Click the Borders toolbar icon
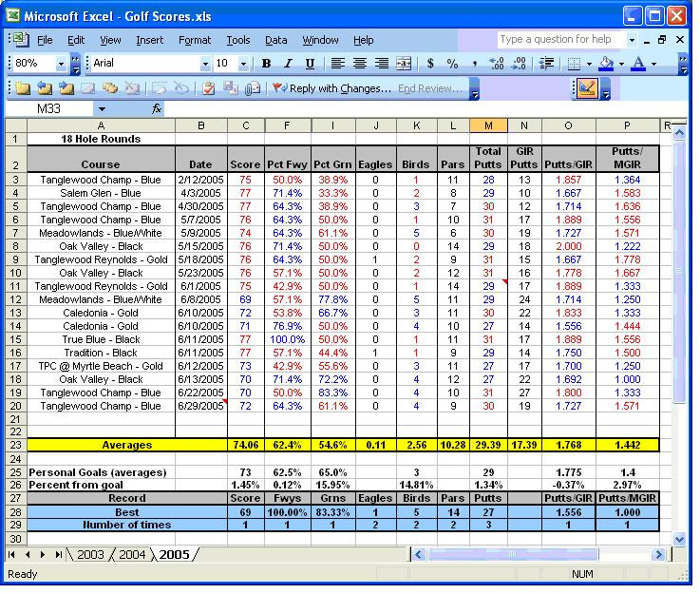Viewport: 700px width, 594px height. coord(573,64)
